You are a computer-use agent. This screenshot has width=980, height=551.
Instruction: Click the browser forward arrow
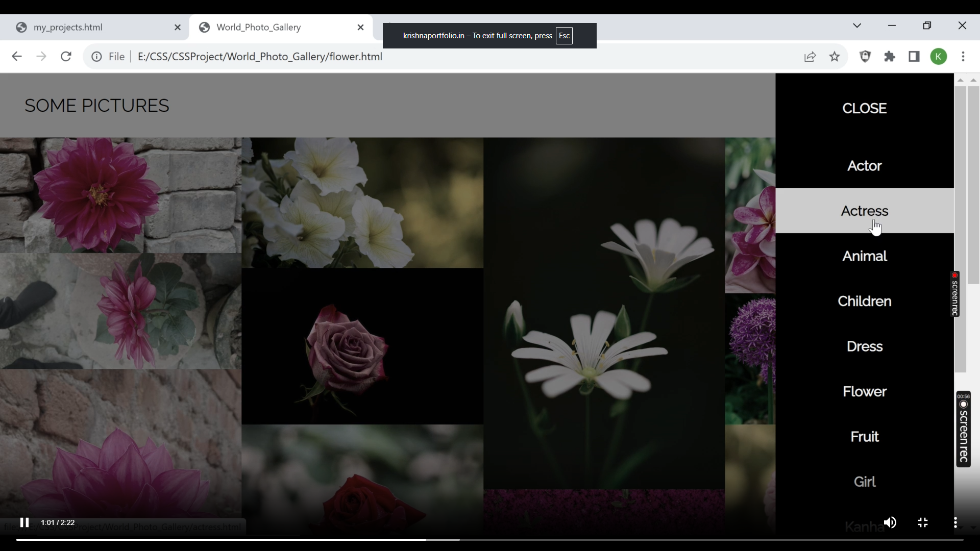point(41,57)
